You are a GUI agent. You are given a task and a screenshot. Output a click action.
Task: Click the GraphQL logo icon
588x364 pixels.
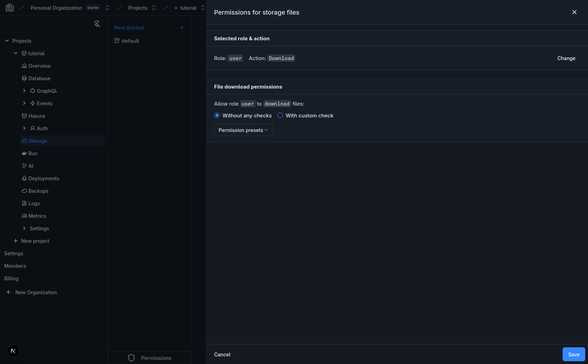pyautogui.click(x=33, y=91)
